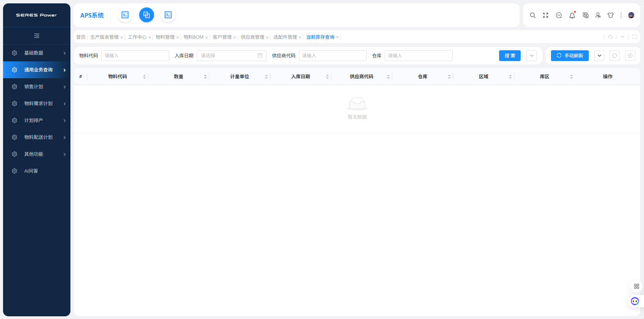The height and width of the screenshot is (319, 644).
Task: Expand the 通用业务查询 sidebar menu
Action: point(37,70)
